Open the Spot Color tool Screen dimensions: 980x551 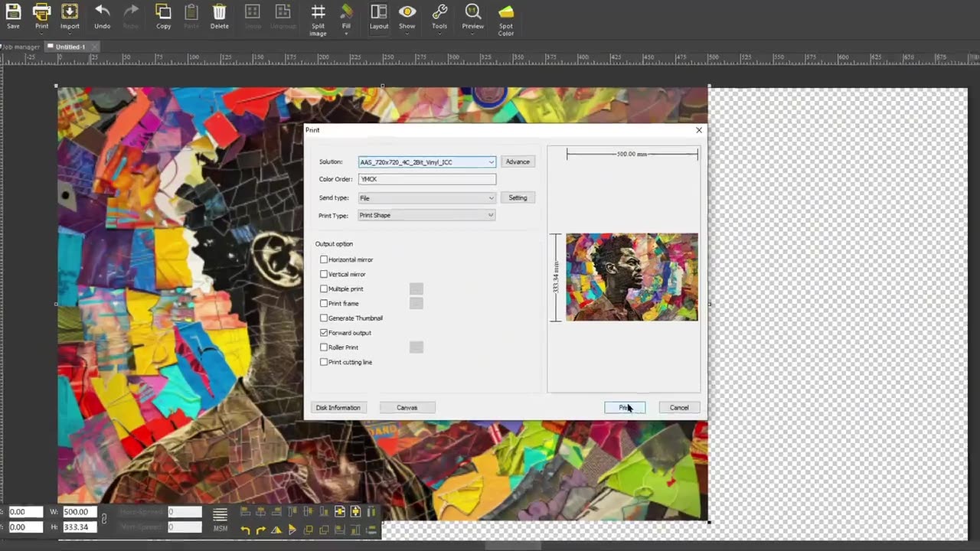point(506,20)
